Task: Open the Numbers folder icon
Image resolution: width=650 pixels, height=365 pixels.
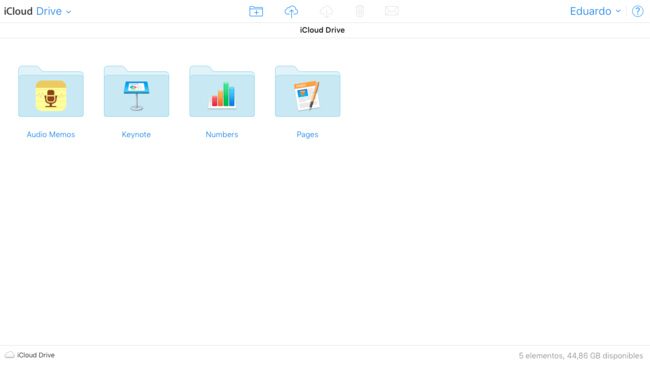Action: (222, 91)
